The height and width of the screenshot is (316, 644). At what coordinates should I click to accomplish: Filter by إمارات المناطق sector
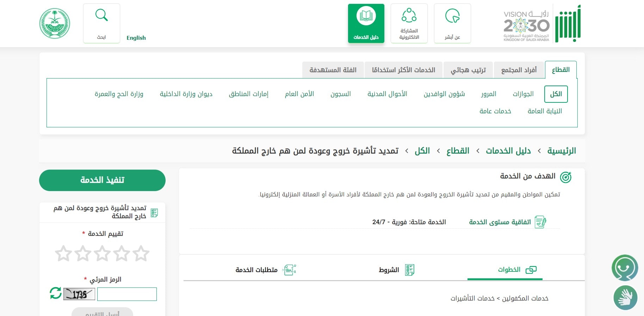(x=248, y=94)
